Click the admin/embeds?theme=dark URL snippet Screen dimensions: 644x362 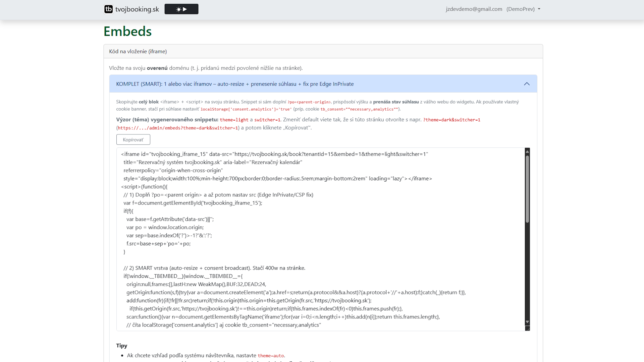pyautogui.click(x=178, y=128)
